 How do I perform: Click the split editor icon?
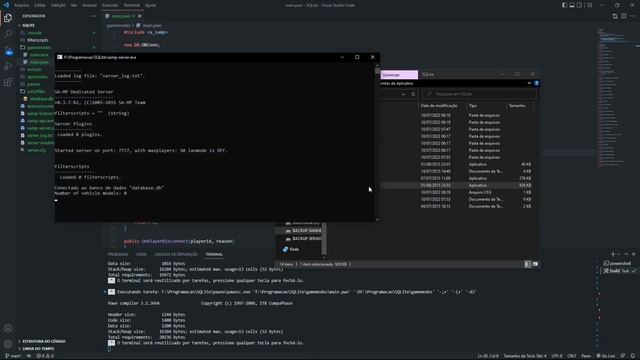[x=624, y=16]
